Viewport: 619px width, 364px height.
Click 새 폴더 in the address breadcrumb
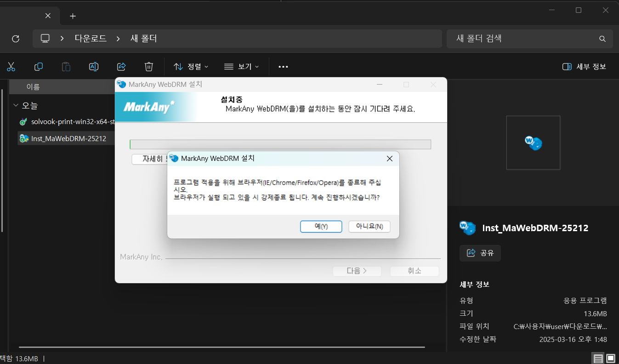tap(144, 39)
